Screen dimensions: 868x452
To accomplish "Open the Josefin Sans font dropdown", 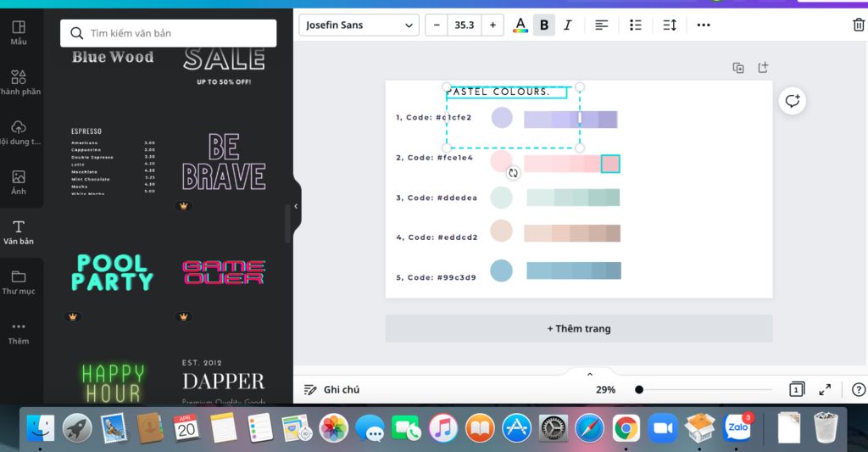I will pyautogui.click(x=359, y=25).
